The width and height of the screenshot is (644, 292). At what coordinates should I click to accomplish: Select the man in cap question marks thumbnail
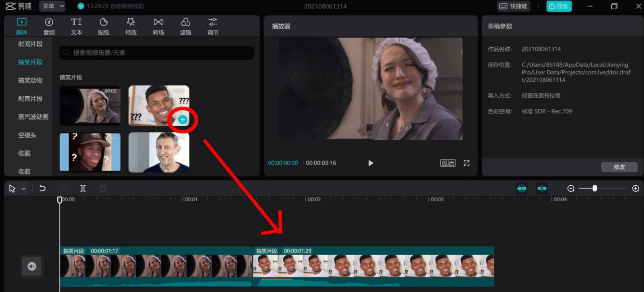[90, 152]
